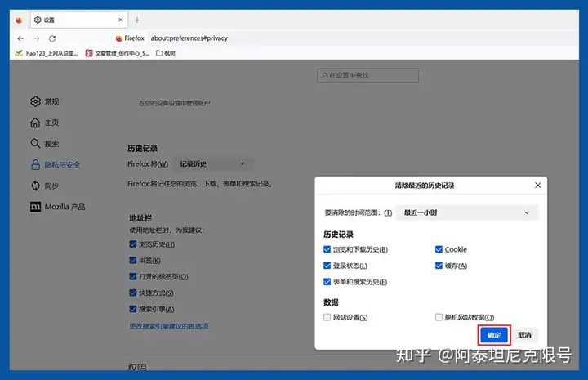
Task: Click the settings gear icon on the tab
Action: [38, 20]
